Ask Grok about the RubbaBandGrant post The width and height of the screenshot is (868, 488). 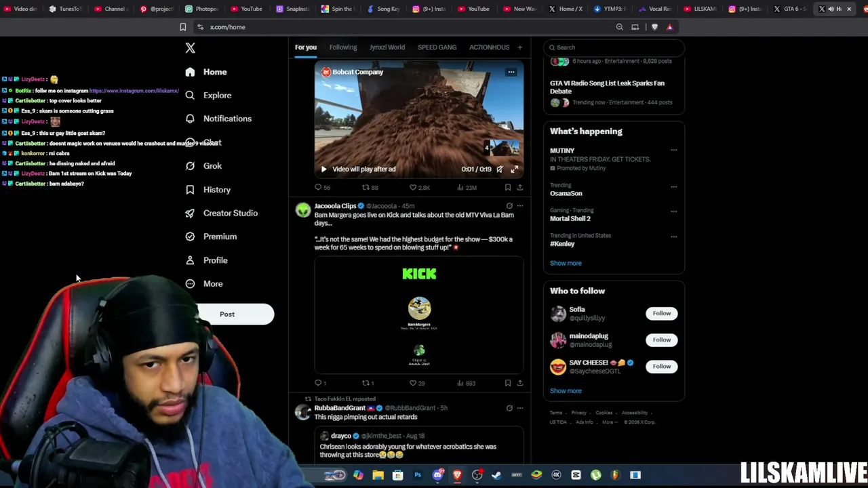tap(509, 408)
